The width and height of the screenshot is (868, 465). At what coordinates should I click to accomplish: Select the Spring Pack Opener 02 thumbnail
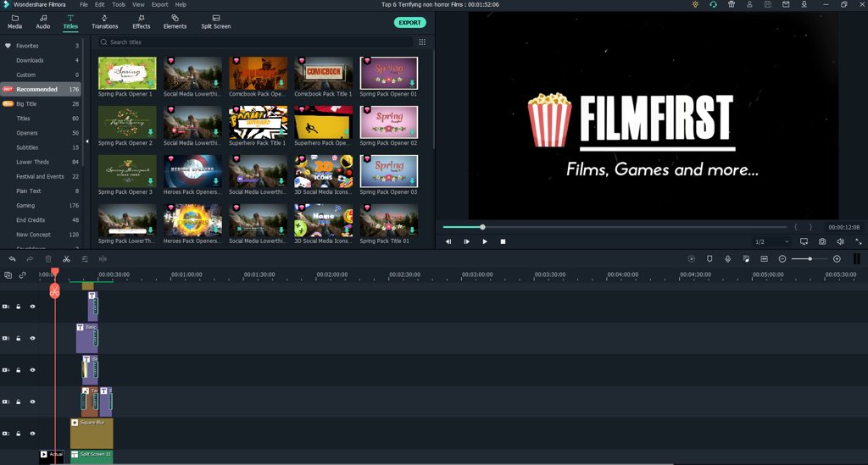click(x=388, y=122)
